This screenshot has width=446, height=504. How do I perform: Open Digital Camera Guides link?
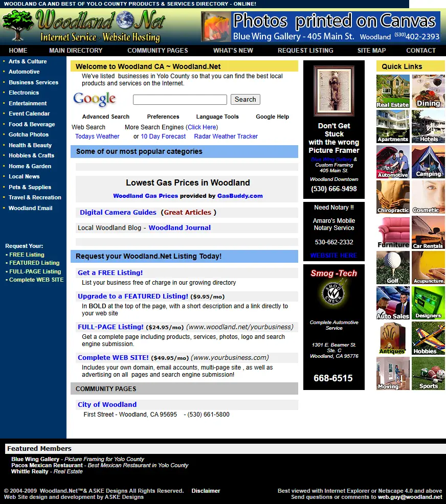click(118, 213)
